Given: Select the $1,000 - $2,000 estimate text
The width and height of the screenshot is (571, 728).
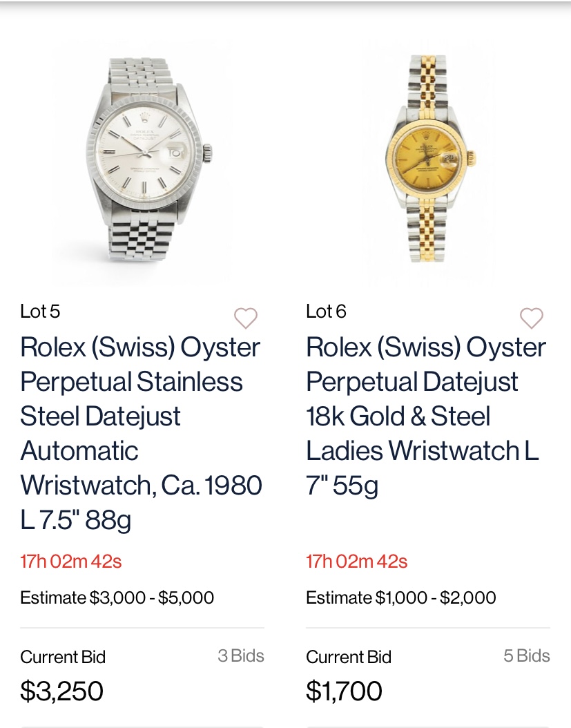Looking at the screenshot, I should (x=436, y=597).
